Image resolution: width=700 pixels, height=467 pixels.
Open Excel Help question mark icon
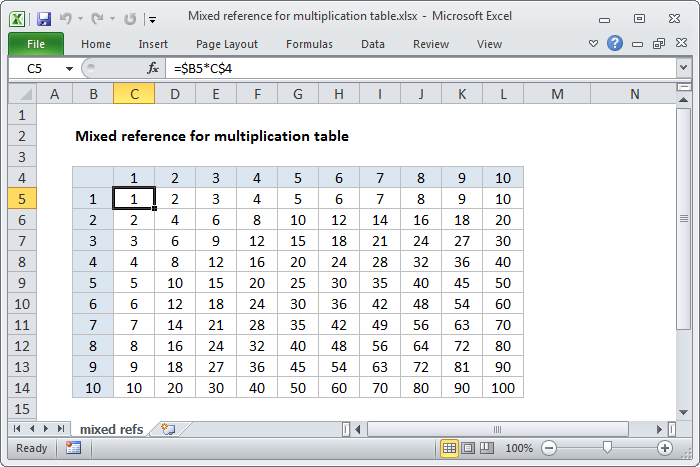tap(615, 43)
